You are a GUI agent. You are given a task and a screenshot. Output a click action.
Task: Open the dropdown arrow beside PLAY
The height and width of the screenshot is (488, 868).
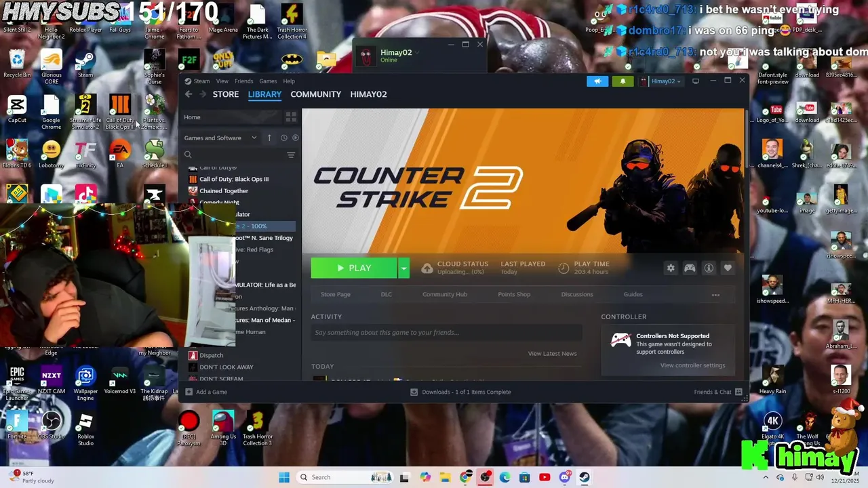point(403,268)
